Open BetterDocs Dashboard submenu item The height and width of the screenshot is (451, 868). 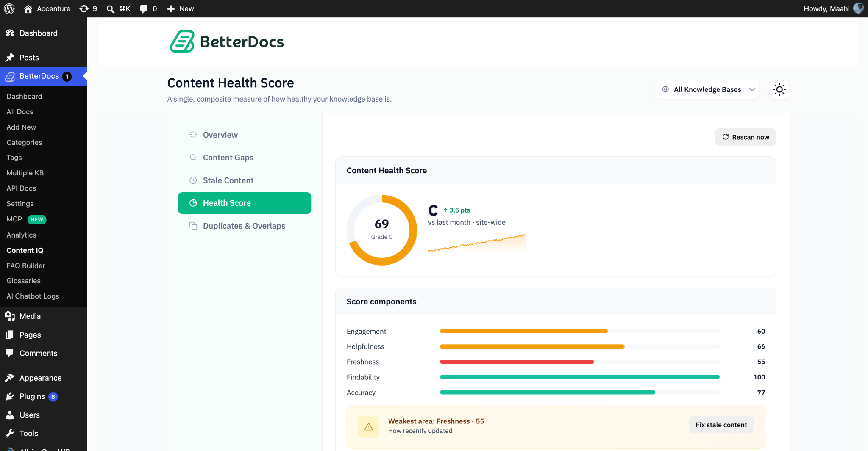tap(24, 96)
